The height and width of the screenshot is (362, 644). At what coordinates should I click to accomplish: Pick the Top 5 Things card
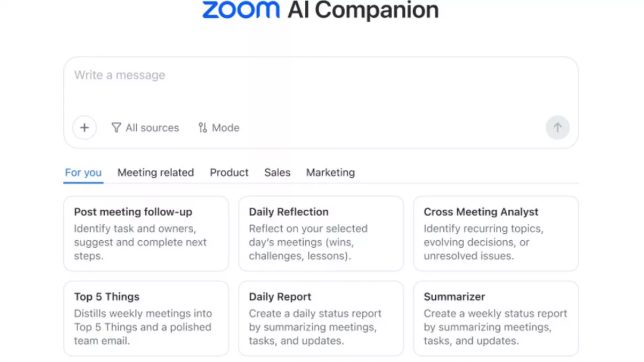(x=146, y=318)
